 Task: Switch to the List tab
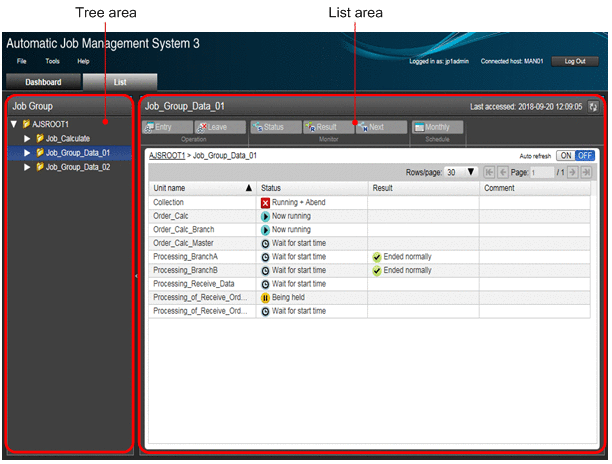click(120, 82)
